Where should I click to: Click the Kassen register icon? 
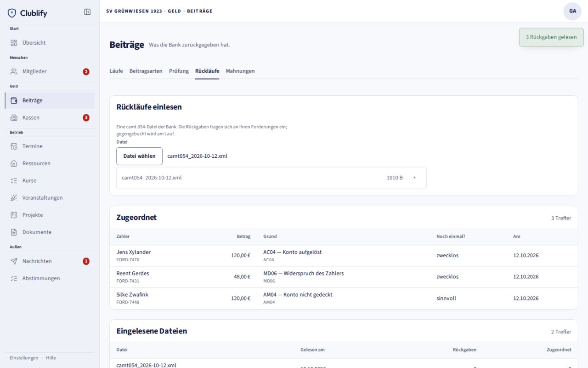(14, 117)
